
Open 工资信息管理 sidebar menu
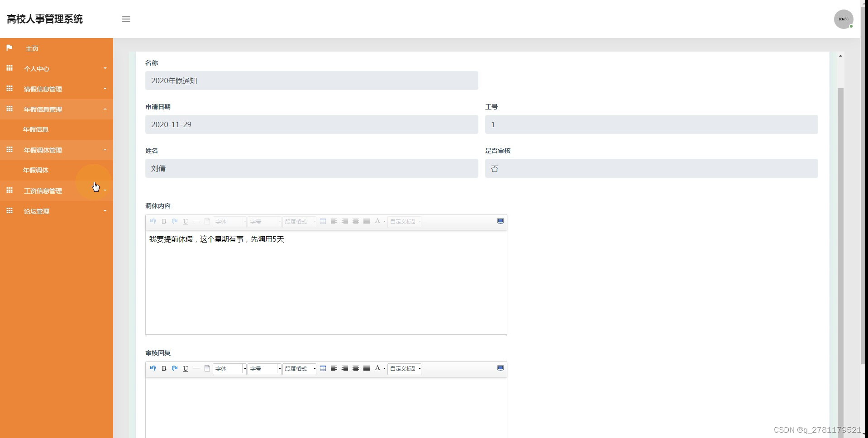tap(57, 190)
